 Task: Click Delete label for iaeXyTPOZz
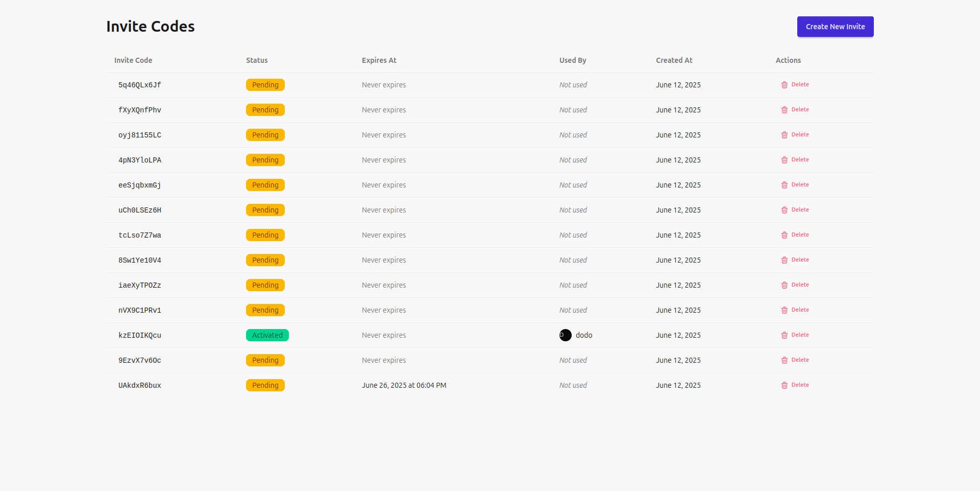pyautogui.click(x=800, y=285)
